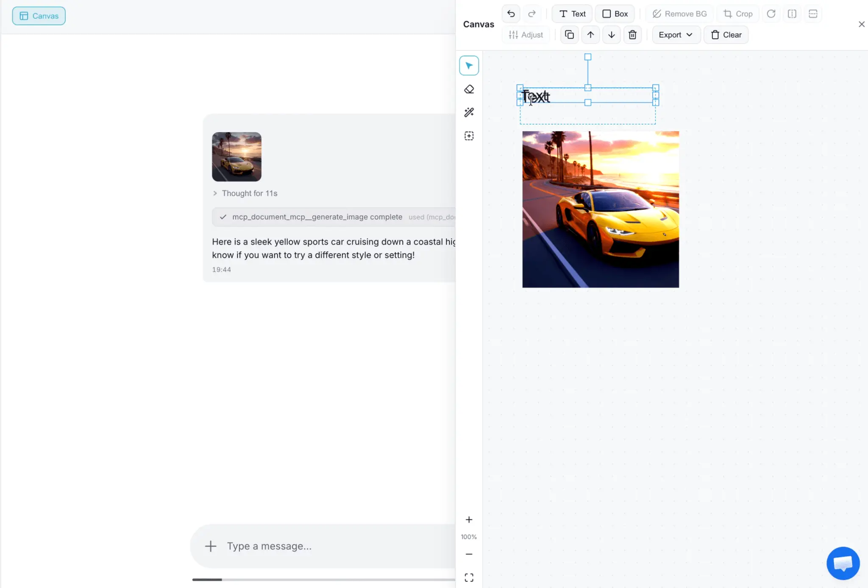
Task: Click the undo arrow in Canvas toolbar
Action: point(511,14)
